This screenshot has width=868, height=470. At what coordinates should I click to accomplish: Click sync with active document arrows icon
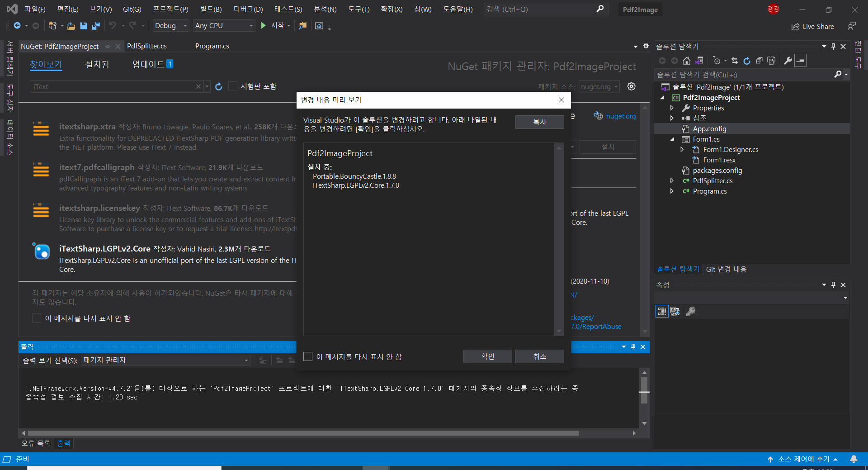(x=735, y=61)
